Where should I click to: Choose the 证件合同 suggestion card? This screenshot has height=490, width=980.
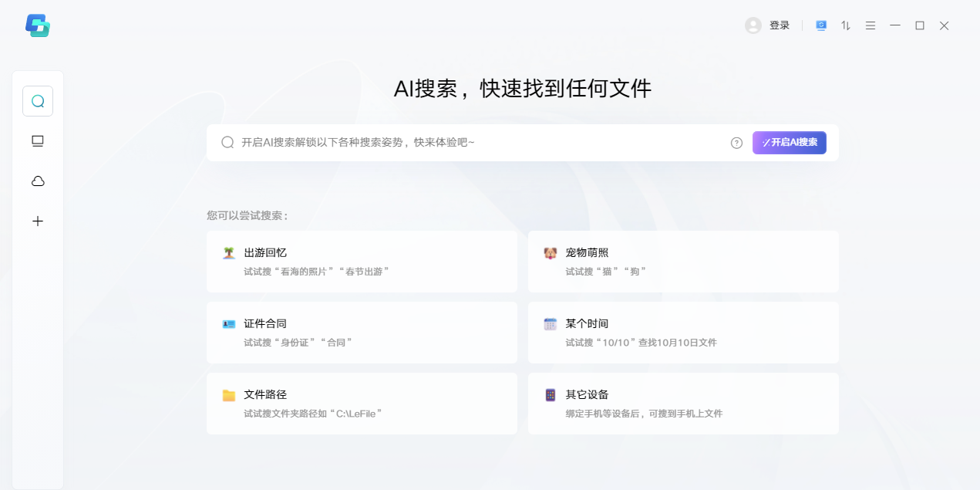(x=362, y=333)
